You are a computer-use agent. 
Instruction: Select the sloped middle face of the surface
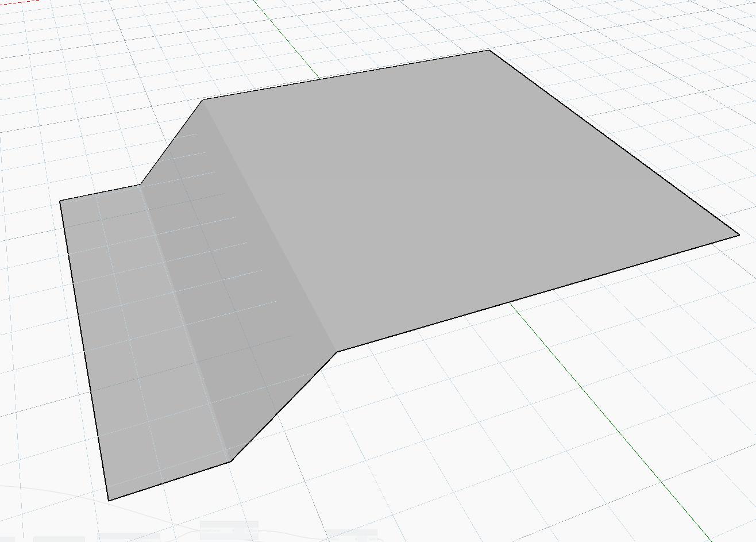pyautogui.click(x=238, y=282)
